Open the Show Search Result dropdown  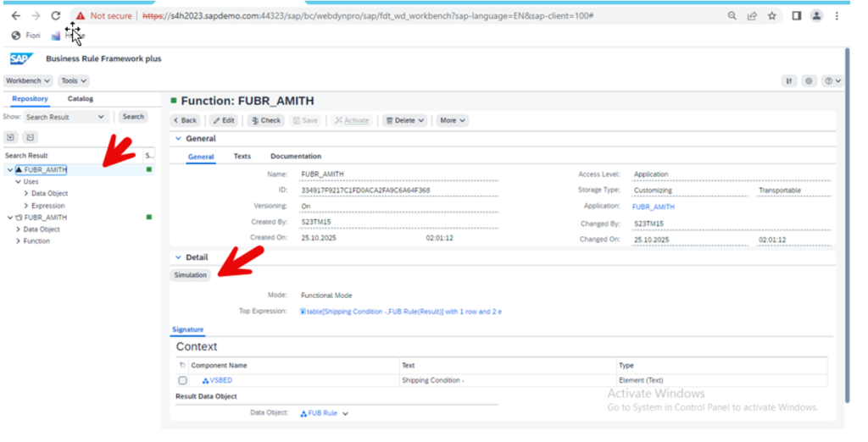(x=64, y=117)
